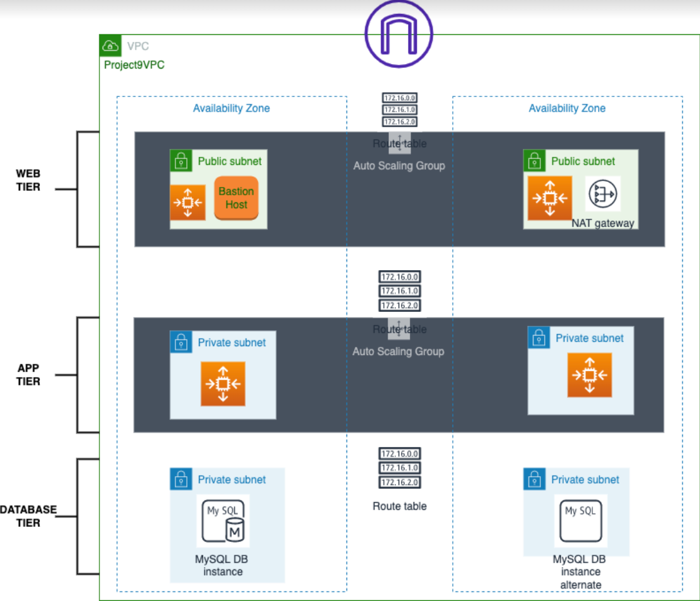700x601 pixels.
Task: Toggle the EC2 auto scaling icon in right Public subnet
Action: [549, 197]
